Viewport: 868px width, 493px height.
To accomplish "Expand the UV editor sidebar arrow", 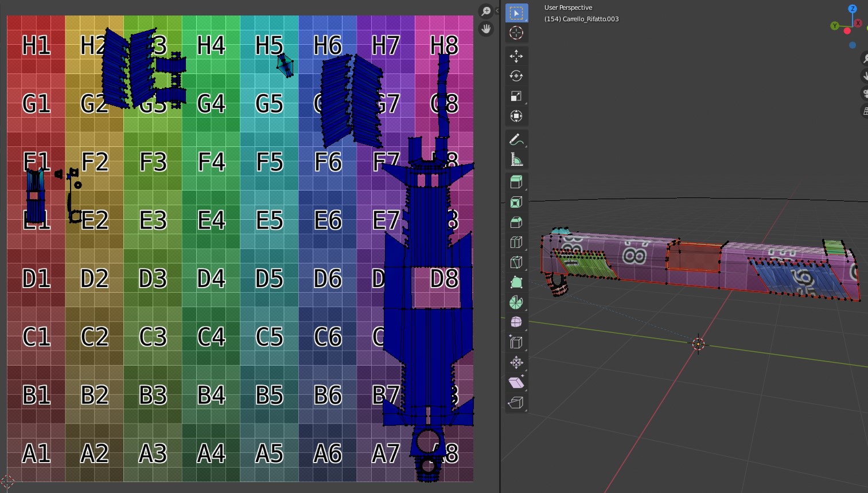I will pyautogui.click(x=497, y=10).
